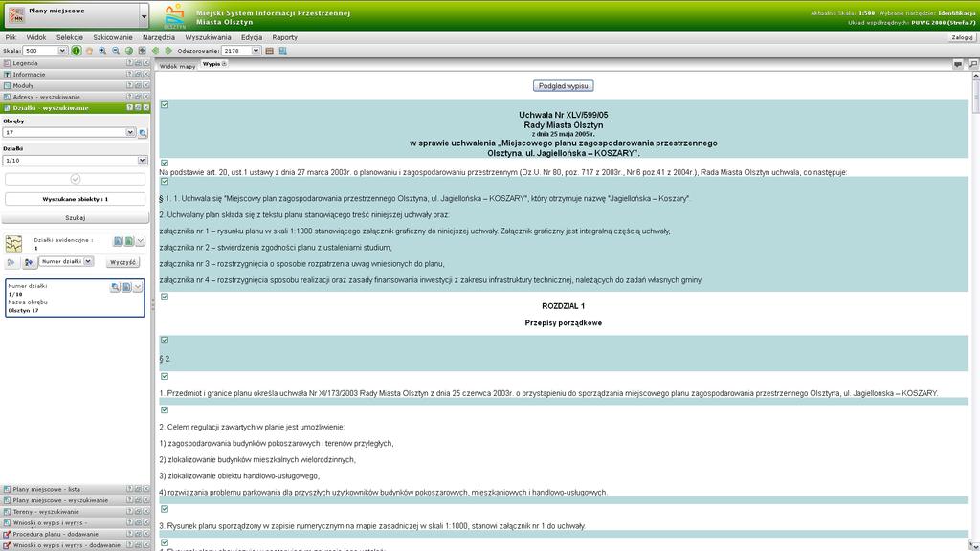Go to next map view arrow
Viewport: 980px width, 551px height.
(x=168, y=51)
